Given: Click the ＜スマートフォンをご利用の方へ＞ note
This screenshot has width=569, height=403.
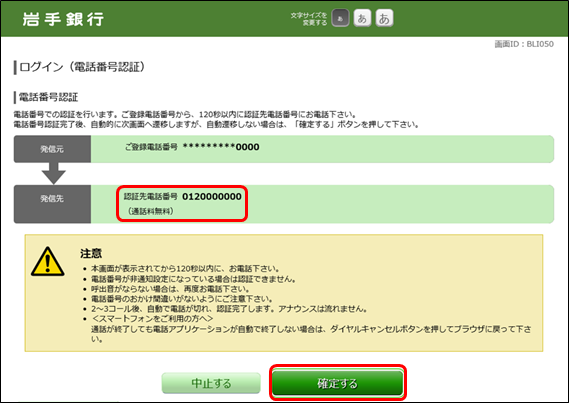Looking at the screenshot, I should pos(152,318).
